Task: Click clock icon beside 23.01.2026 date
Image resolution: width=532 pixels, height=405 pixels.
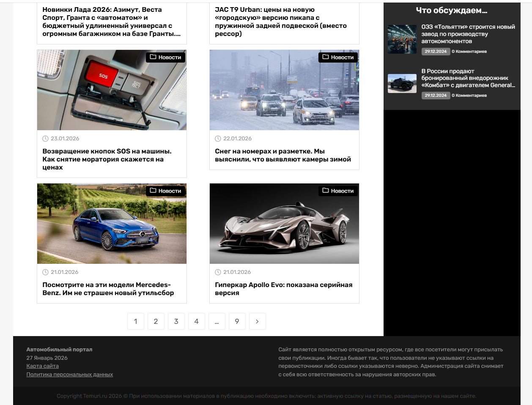Action: click(46, 139)
